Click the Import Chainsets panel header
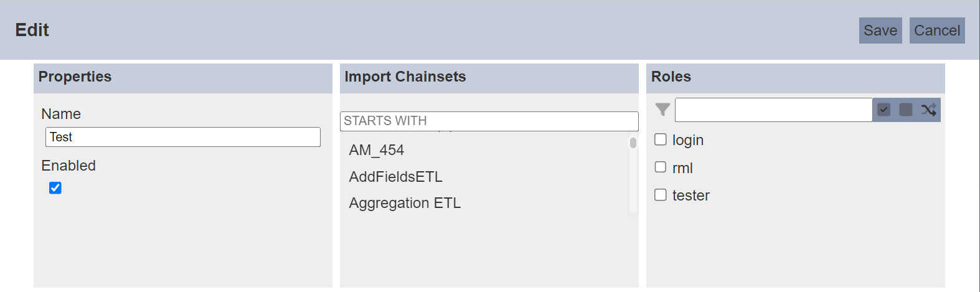The image size is (980, 292). [489, 77]
